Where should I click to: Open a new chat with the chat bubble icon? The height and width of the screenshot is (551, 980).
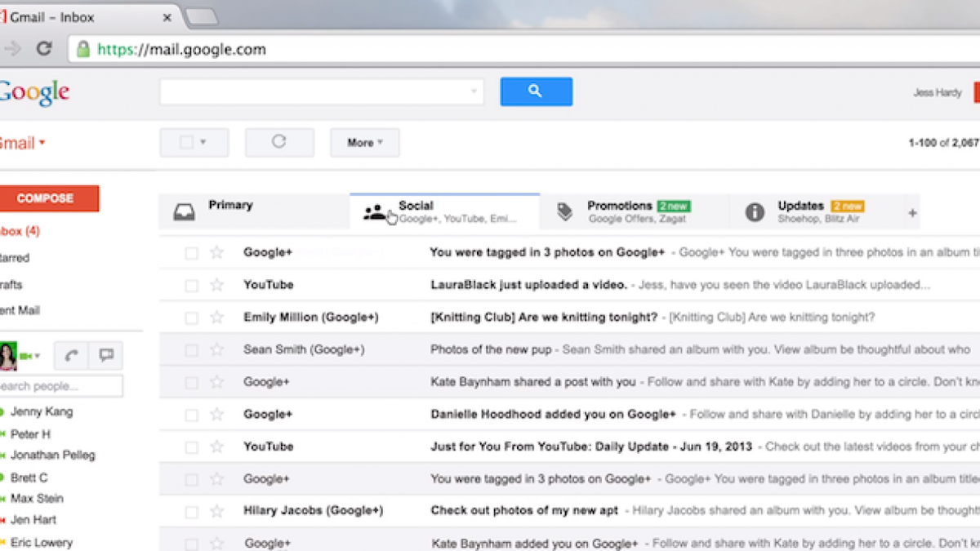tap(105, 354)
